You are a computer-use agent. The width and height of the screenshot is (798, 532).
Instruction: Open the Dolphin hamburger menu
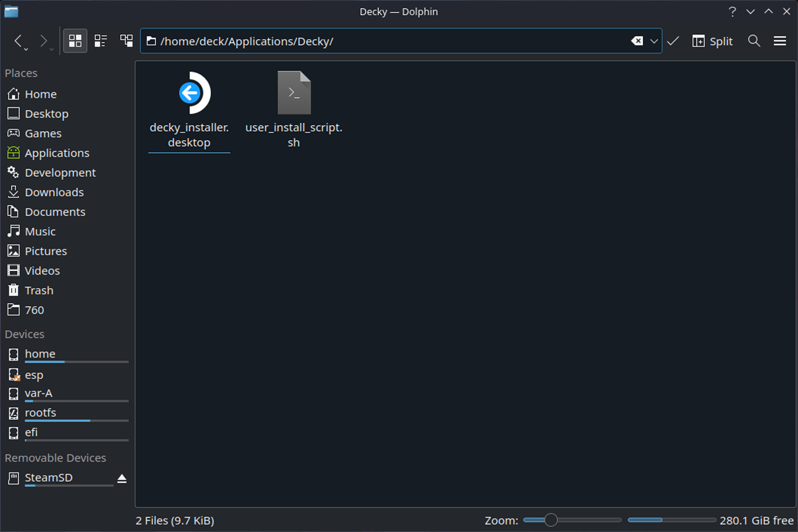click(x=780, y=41)
